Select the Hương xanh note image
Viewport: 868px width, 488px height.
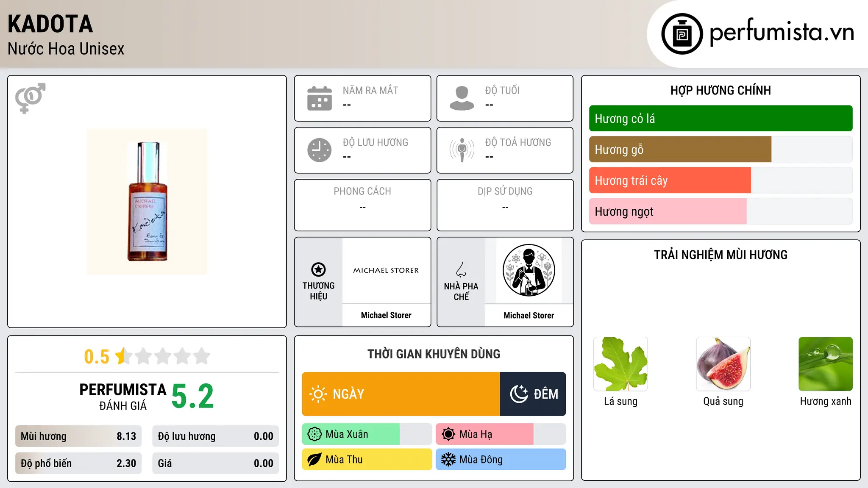(x=826, y=364)
